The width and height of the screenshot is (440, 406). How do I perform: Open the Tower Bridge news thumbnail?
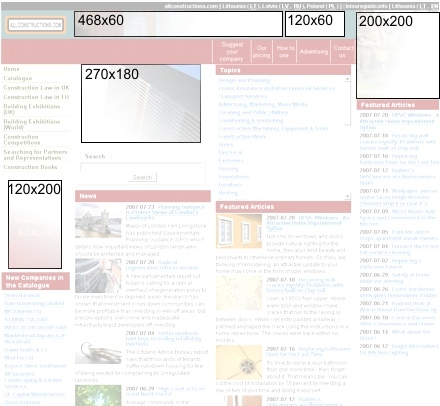(98, 221)
